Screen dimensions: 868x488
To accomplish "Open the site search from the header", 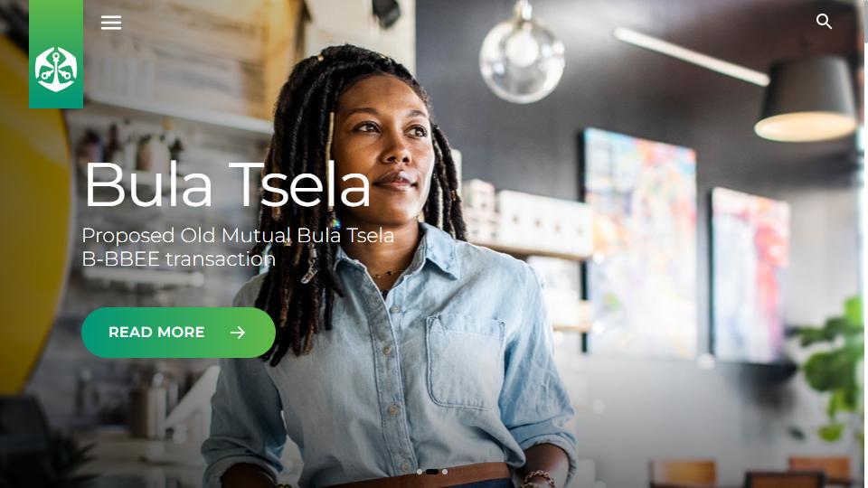I will (824, 22).
